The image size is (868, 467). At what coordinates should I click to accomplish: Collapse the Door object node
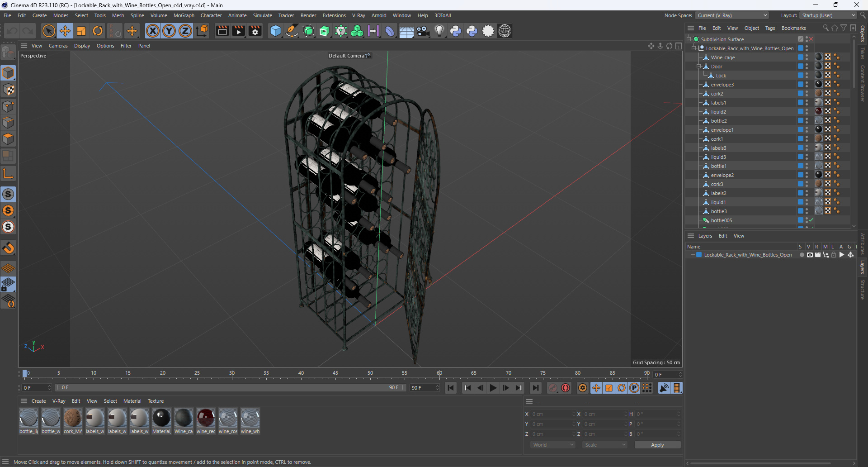coord(698,67)
